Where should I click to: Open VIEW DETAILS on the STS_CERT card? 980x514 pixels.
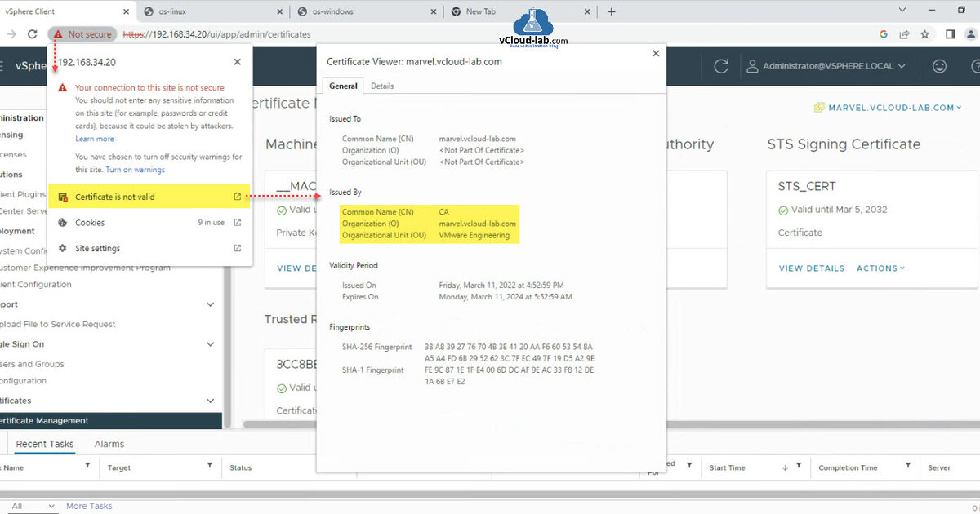(812, 268)
